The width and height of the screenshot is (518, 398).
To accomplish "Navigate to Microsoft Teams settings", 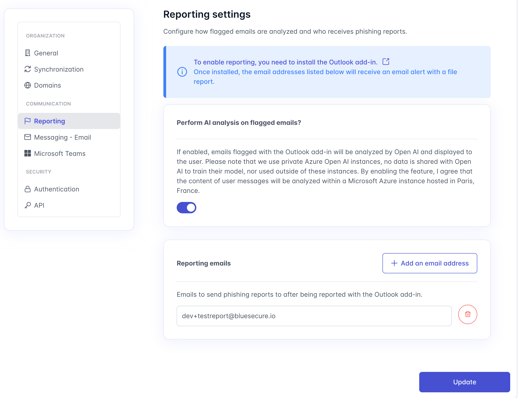I will pos(69,153).
